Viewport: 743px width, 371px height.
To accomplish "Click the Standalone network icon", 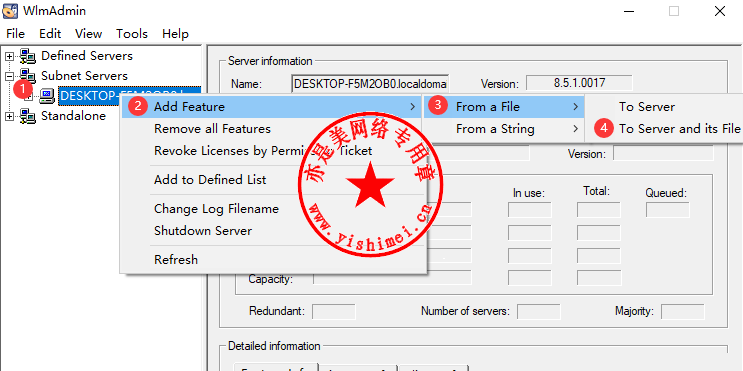I will click(27, 116).
